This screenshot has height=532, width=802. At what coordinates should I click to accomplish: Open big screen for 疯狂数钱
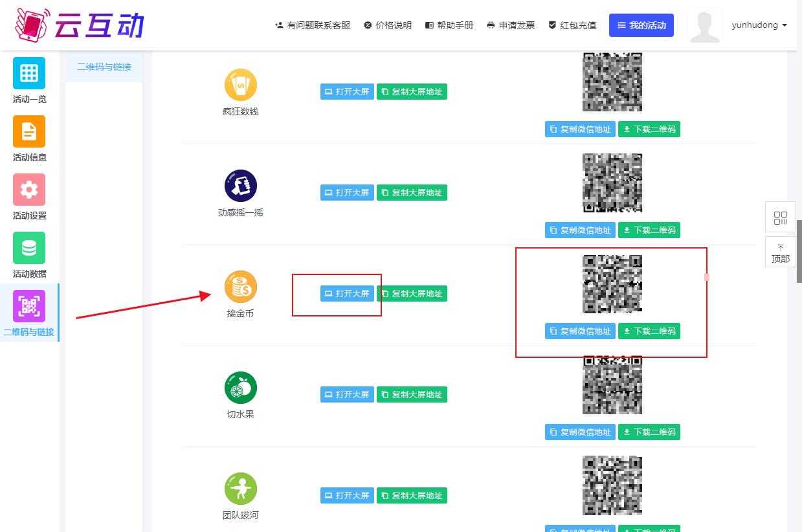(x=347, y=92)
